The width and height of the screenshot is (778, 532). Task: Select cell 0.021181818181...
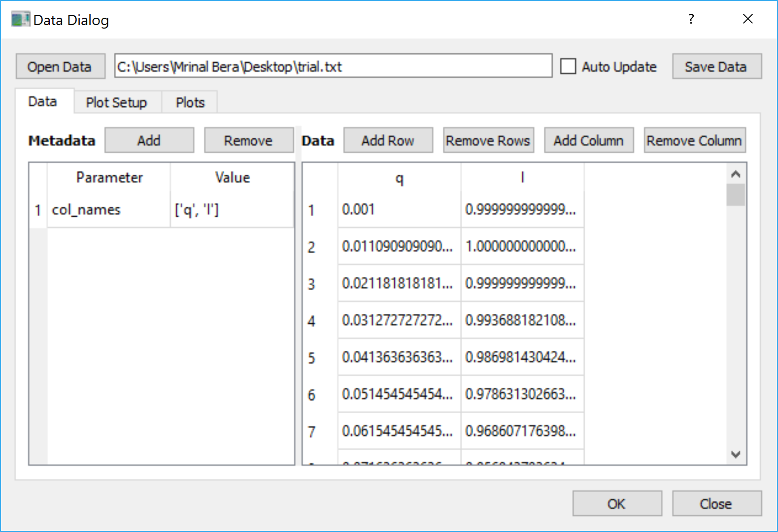pos(399,283)
